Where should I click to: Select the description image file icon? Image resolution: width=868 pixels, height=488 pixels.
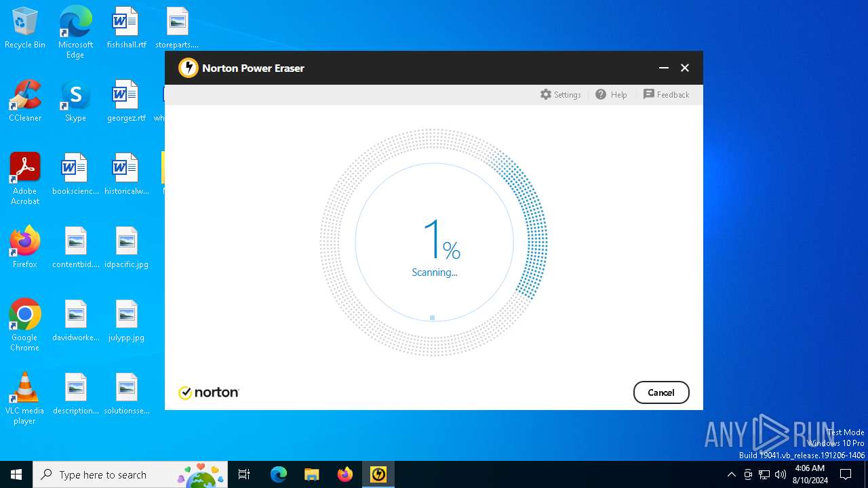point(75,394)
